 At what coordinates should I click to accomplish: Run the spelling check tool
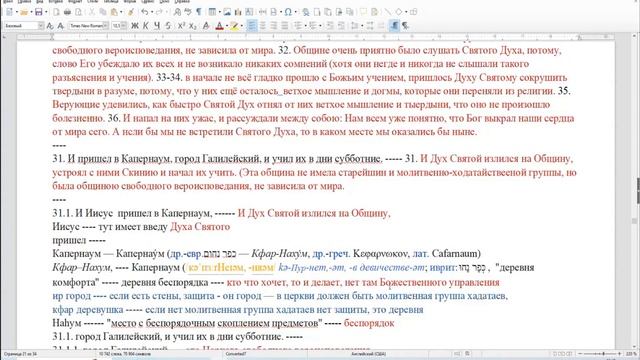[x=188, y=12]
